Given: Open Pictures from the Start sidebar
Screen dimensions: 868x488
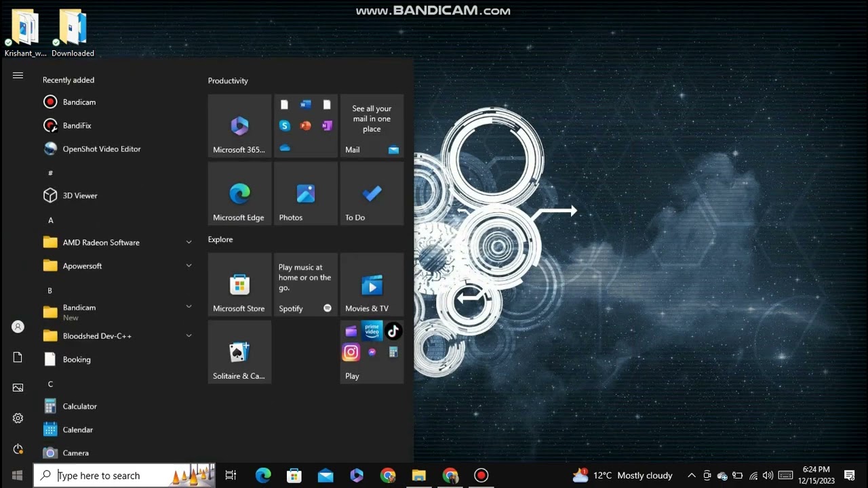Looking at the screenshot, I should point(18,388).
